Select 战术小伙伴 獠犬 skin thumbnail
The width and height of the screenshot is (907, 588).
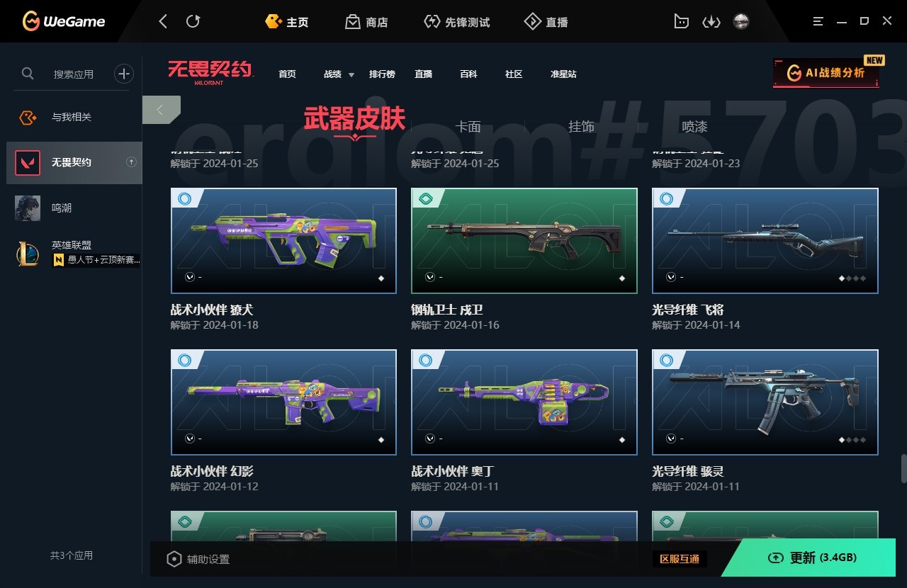click(283, 241)
